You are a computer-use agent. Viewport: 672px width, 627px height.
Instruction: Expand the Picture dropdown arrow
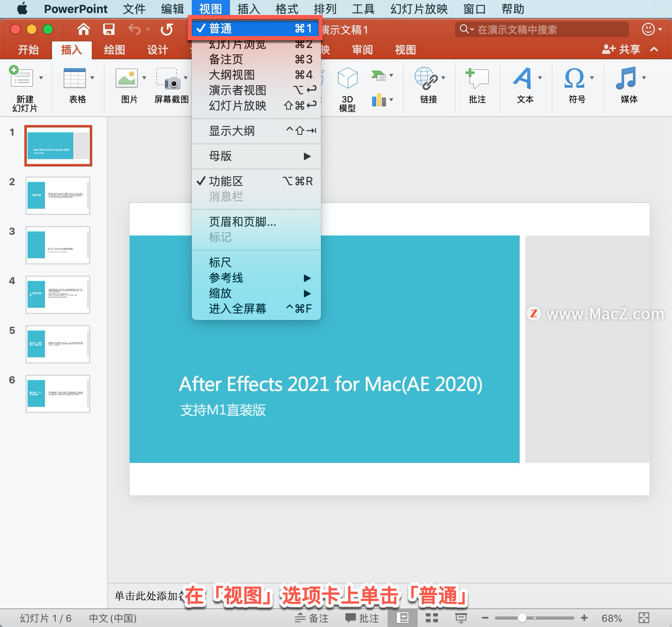coord(144,78)
